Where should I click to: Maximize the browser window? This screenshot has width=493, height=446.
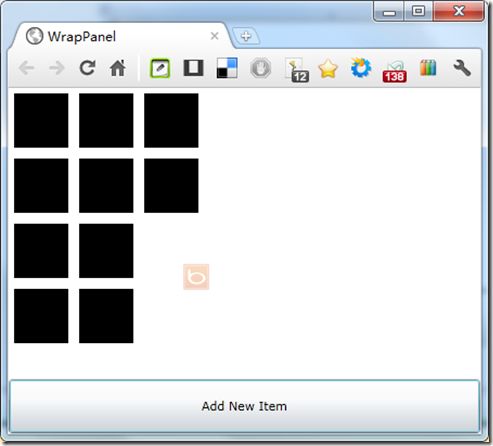point(418,12)
